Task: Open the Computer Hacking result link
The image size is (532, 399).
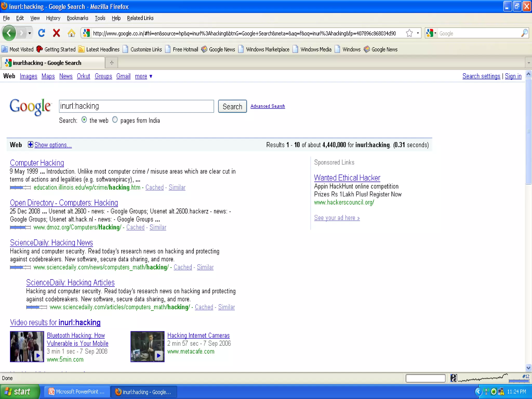Action: 37,163
